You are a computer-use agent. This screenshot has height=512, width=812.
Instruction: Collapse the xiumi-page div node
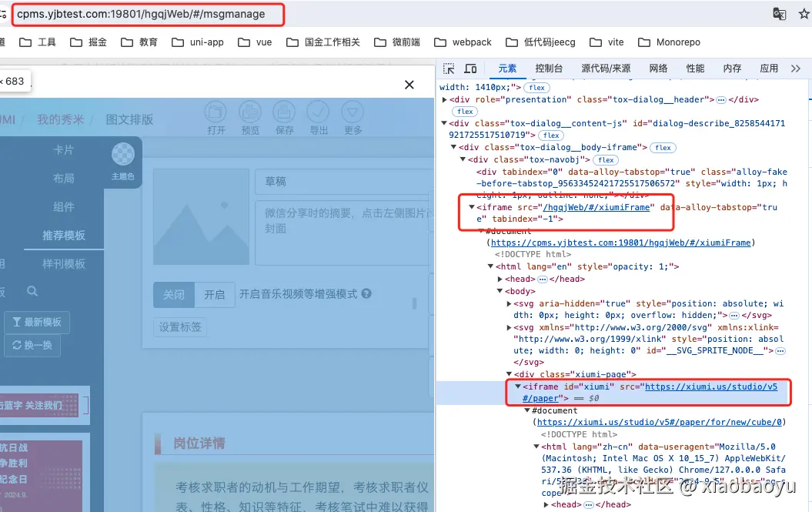[509, 374]
